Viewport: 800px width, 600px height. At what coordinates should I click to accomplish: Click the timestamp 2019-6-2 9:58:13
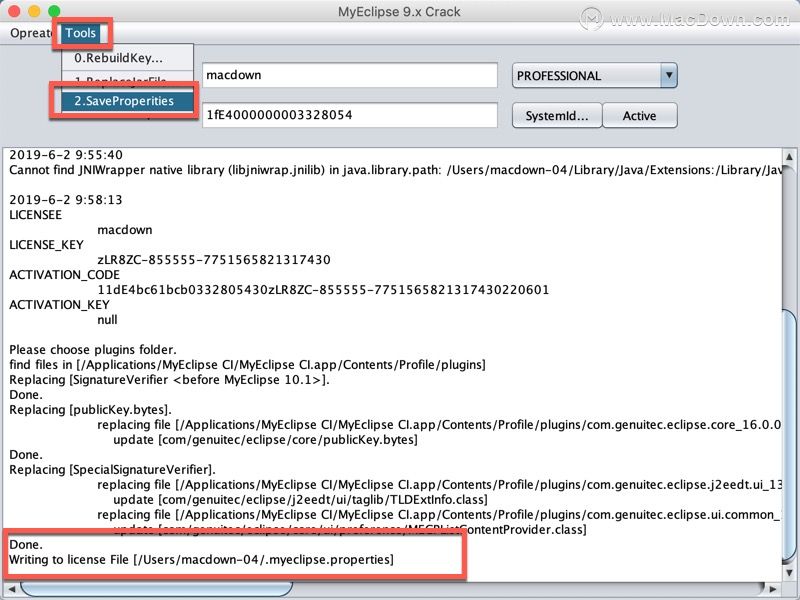(66, 199)
